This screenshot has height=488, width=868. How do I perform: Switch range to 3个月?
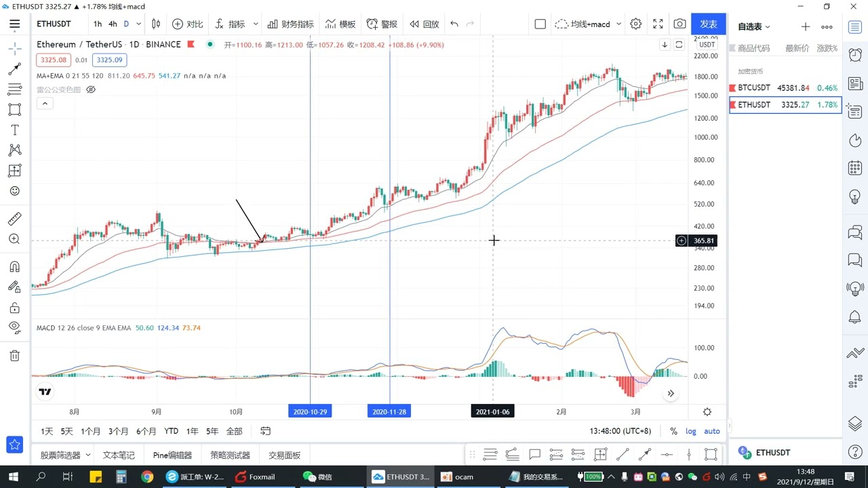(118, 431)
